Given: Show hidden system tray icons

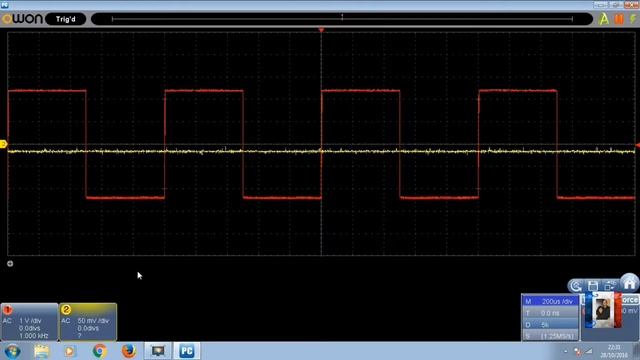Looking at the screenshot, I should click(566, 351).
